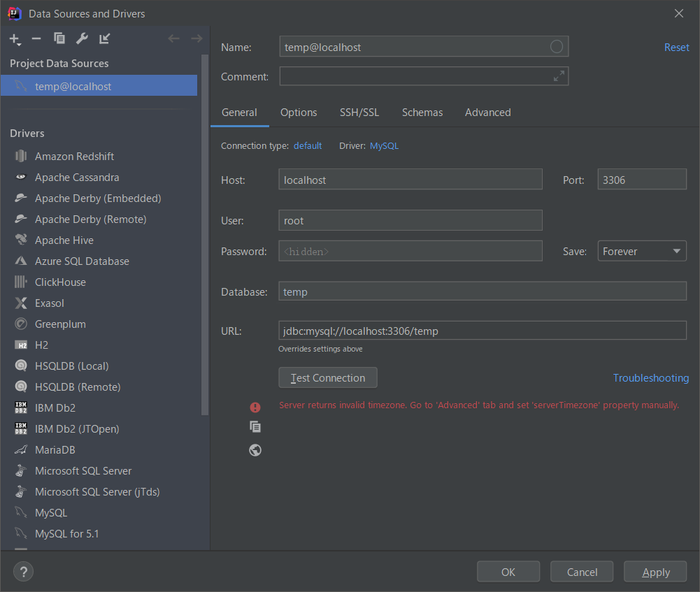Open the Schemas tab
Image resolution: width=700 pixels, height=592 pixels.
click(422, 113)
